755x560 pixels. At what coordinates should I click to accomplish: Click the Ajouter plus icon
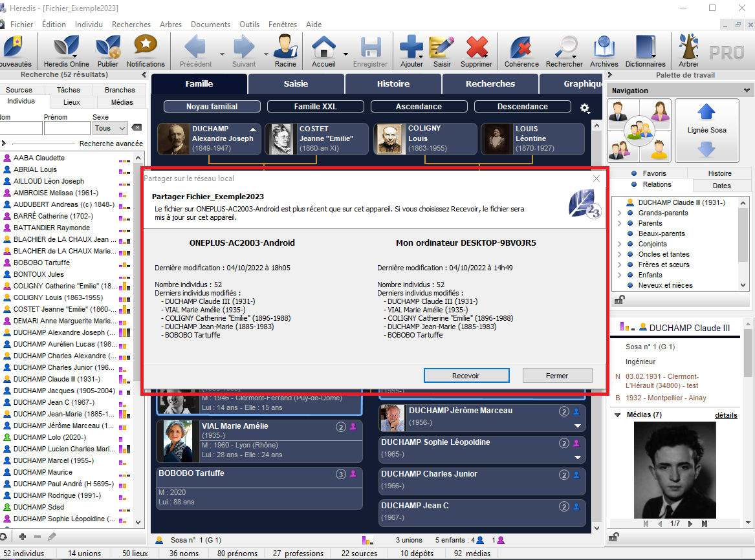tap(411, 48)
